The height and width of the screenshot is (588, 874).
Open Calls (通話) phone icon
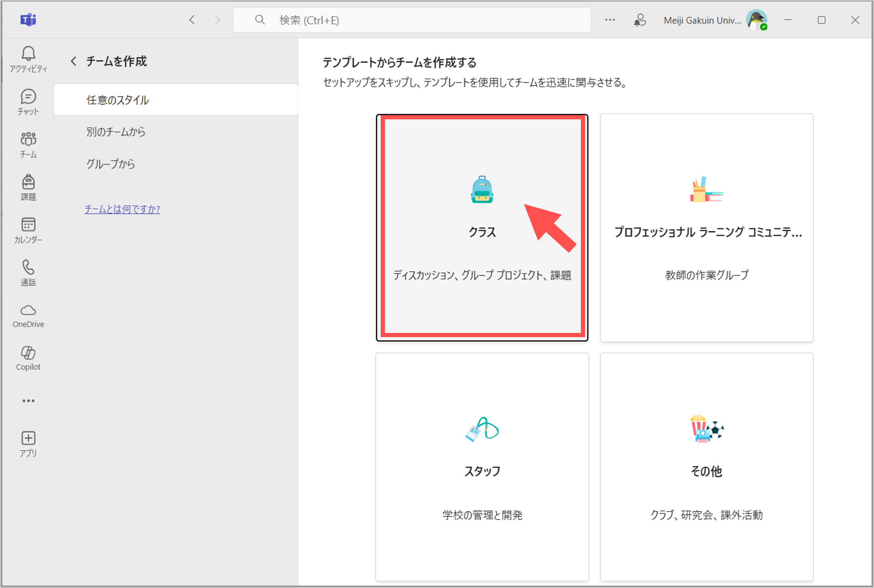click(28, 273)
